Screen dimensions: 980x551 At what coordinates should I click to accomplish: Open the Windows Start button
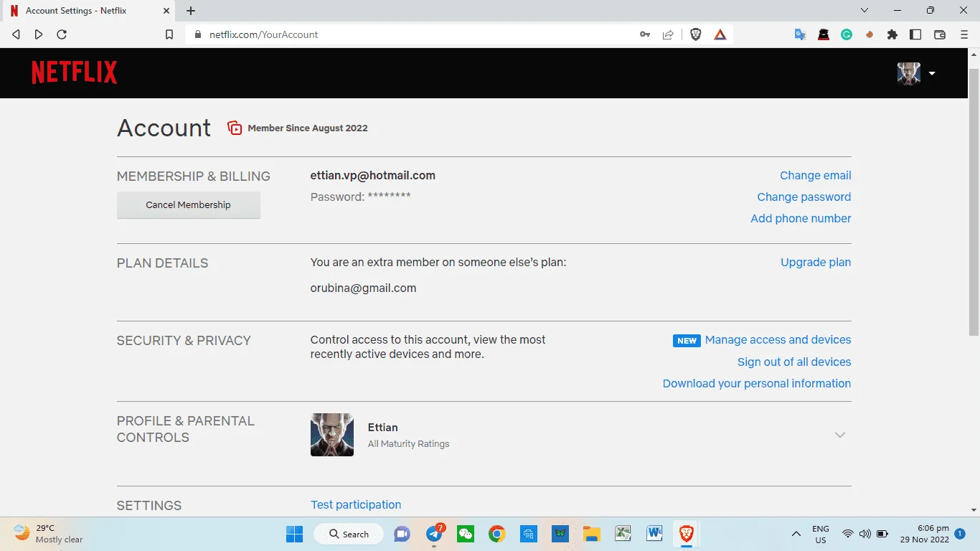[x=294, y=534]
